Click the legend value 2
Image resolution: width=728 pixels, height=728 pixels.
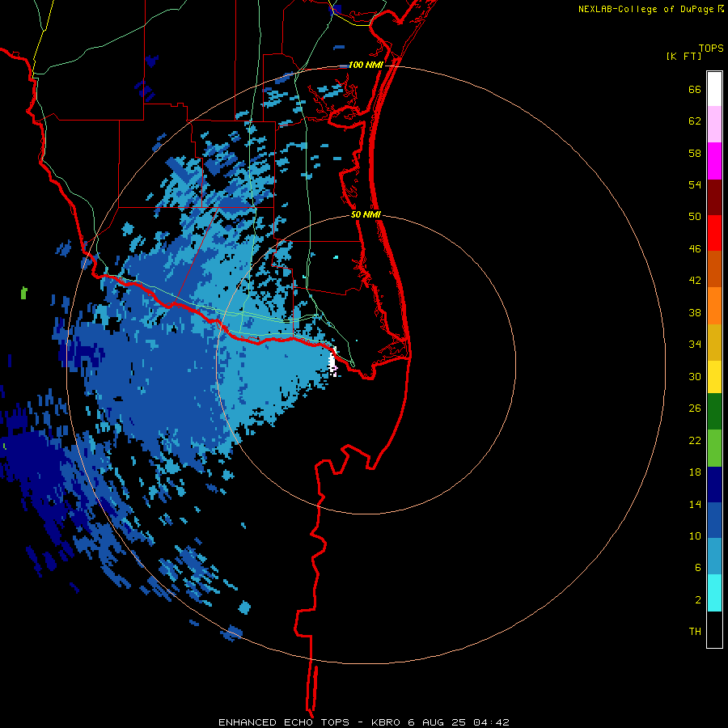[698, 600]
